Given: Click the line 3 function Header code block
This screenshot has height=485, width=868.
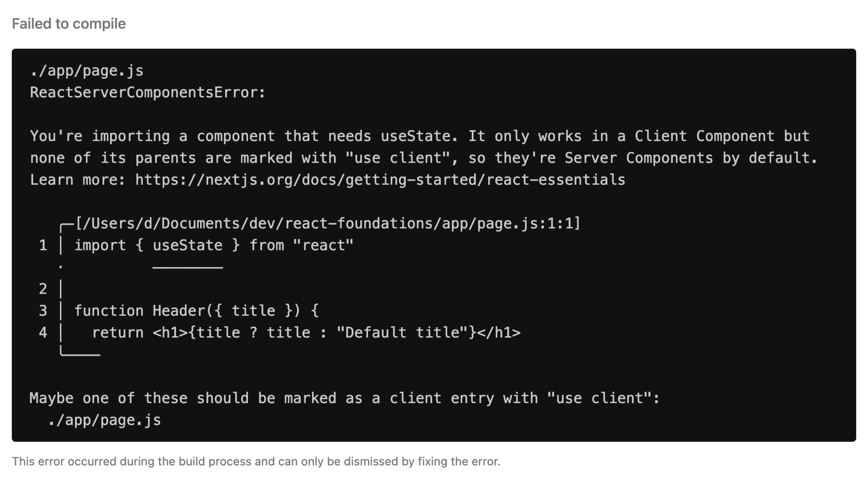Looking at the screenshot, I should click(197, 310).
